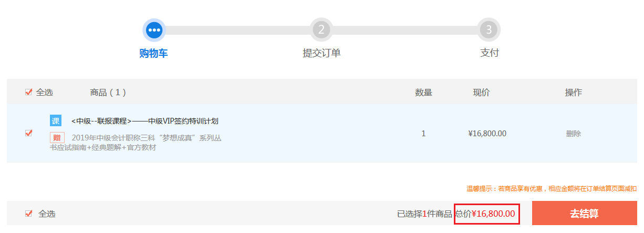This screenshot has height=233, width=644.
Task: Click the step 2 circle icon
Action: pyautogui.click(x=321, y=30)
